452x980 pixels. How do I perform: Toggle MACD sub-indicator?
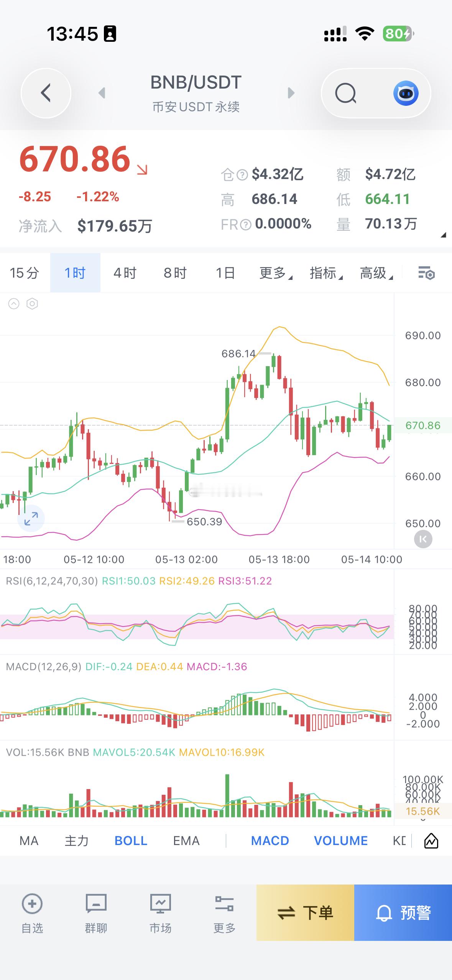coord(270,841)
